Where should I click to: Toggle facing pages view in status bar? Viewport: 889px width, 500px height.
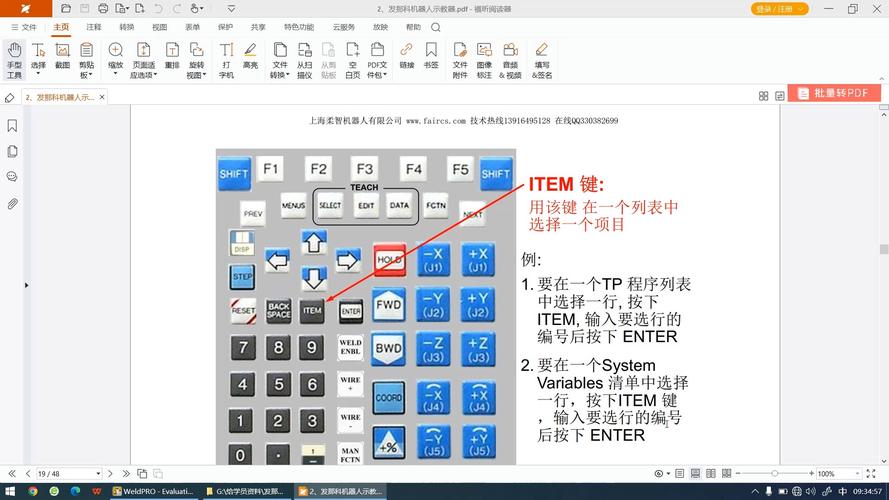(x=711, y=473)
